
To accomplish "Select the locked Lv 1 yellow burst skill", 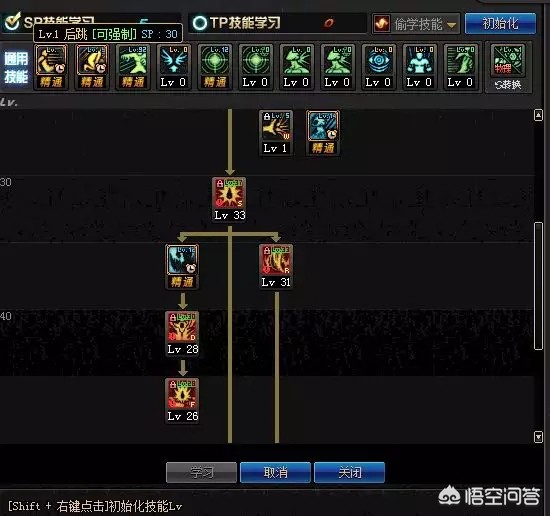I will tap(276, 126).
